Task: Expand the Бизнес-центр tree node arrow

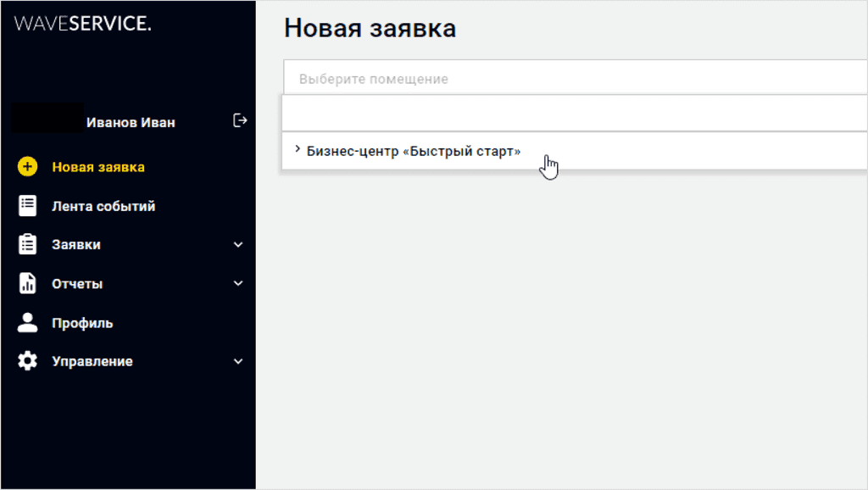Action: 298,150
